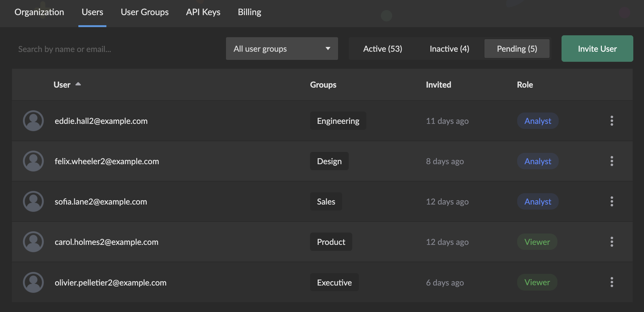Image resolution: width=644 pixels, height=312 pixels.
Task: Click avatar icon of eddie.hall2@example.com
Action: [x=33, y=121]
